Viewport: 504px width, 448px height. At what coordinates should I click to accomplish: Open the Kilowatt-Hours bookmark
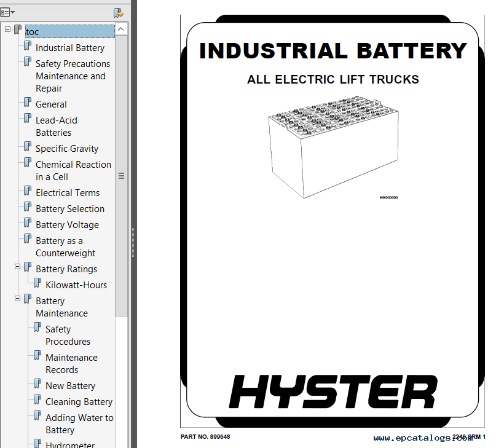pyautogui.click(x=76, y=285)
